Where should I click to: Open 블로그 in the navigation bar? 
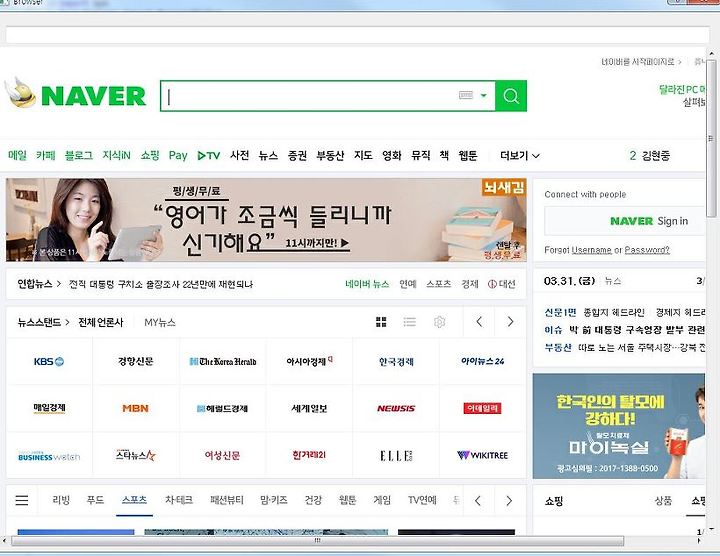(x=79, y=156)
